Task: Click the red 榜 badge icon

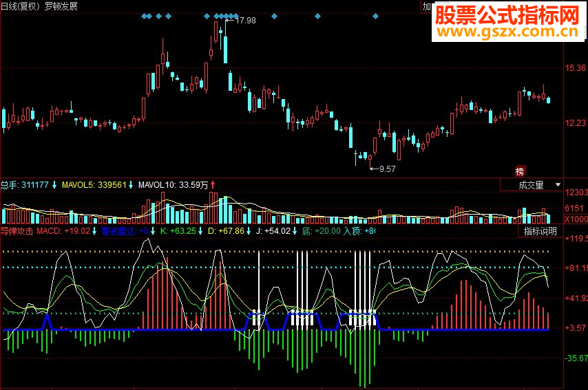Action: click(x=520, y=171)
